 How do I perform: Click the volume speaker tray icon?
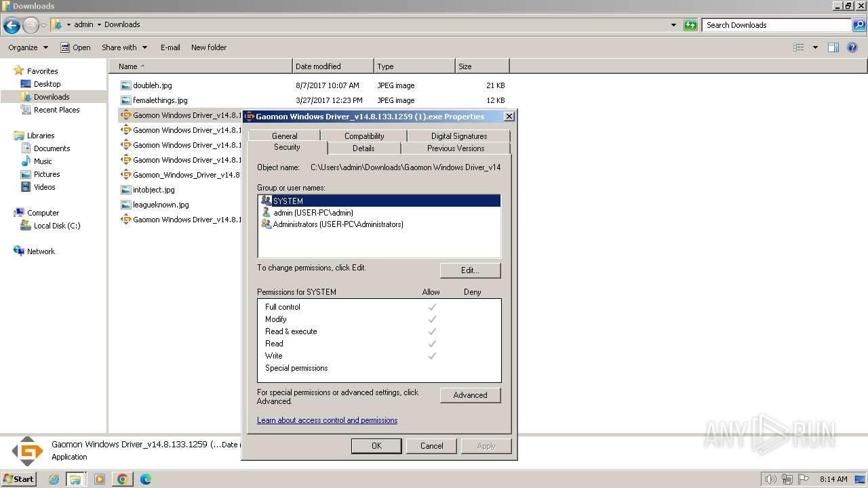(x=771, y=479)
